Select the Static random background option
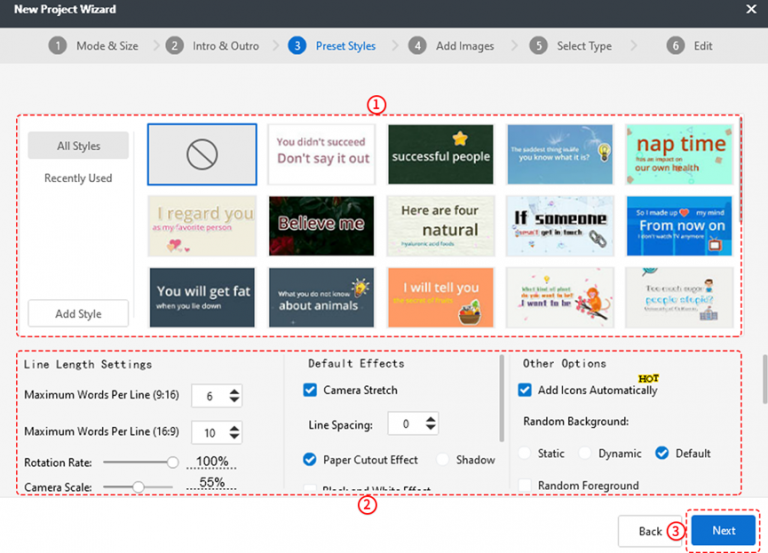The image size is (768, 553). pyautogui.click(x=525, y=453)
